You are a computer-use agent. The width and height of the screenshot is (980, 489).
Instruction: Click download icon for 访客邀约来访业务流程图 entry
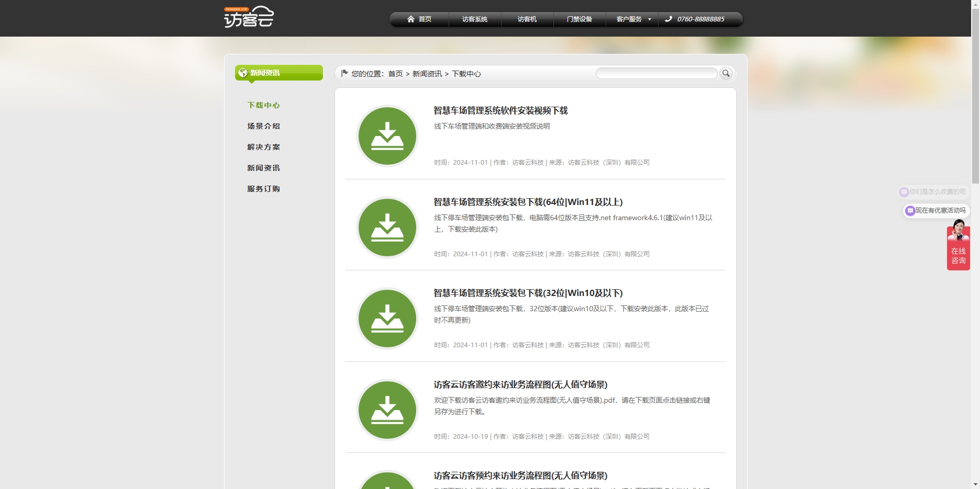pyautogui.click(x=387, y=410)
